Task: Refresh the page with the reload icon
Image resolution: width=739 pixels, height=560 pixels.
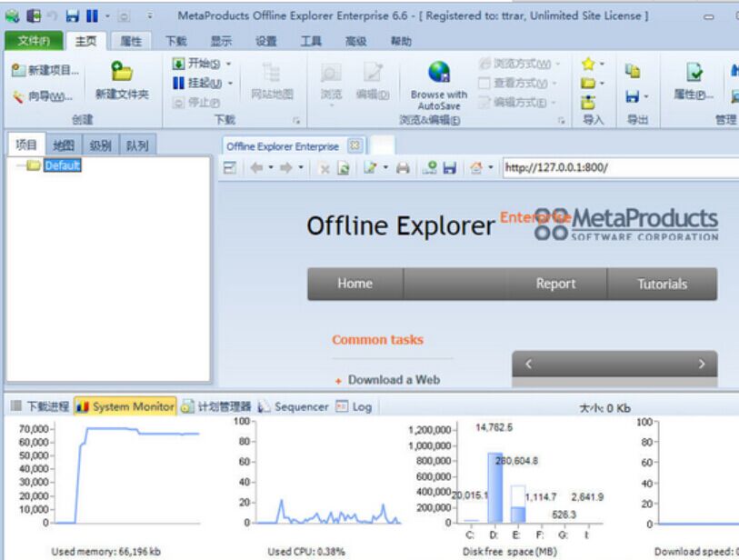Action: click(344, 168)
